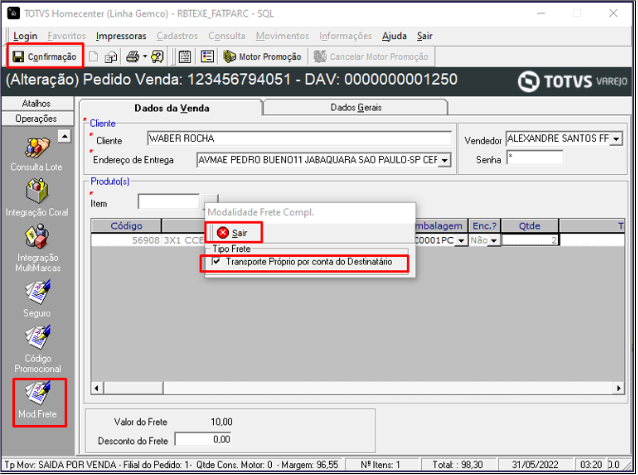Viewport: 638px width, 475px height.
Task: Minimize the TOTVS Homecenter window
Action: tap(541, 13)
